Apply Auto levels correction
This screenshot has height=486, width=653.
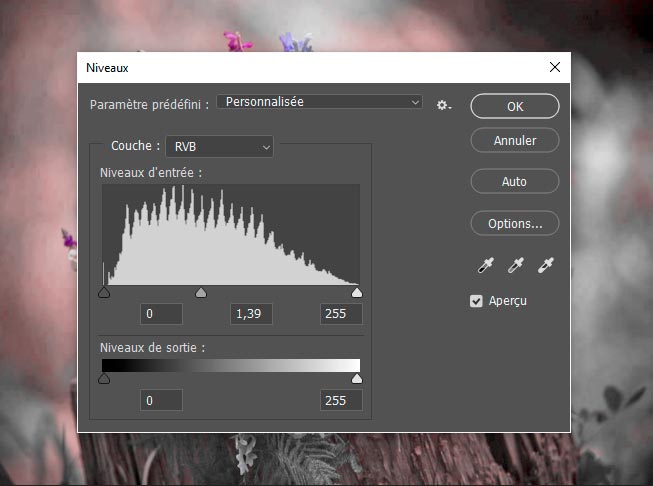pos(514,182)
